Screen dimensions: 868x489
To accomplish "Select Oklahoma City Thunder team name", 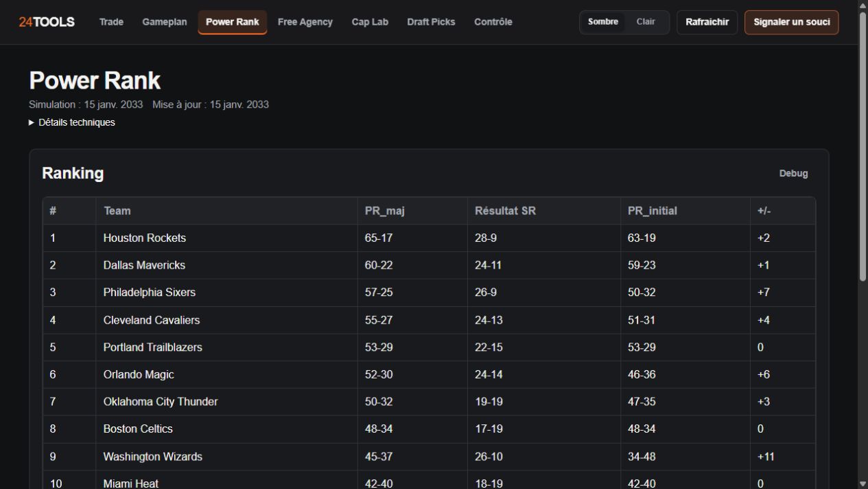I will pyautogui.click(x=161, y=402).
